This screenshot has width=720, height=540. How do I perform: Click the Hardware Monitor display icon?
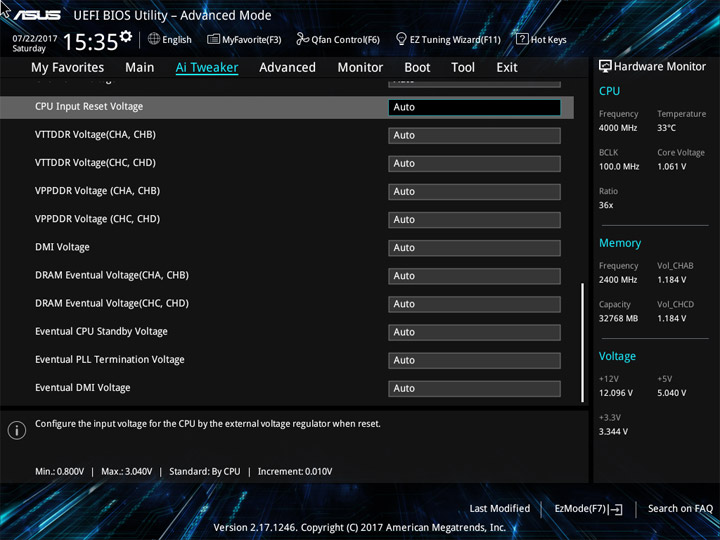(x=605, y=67)
